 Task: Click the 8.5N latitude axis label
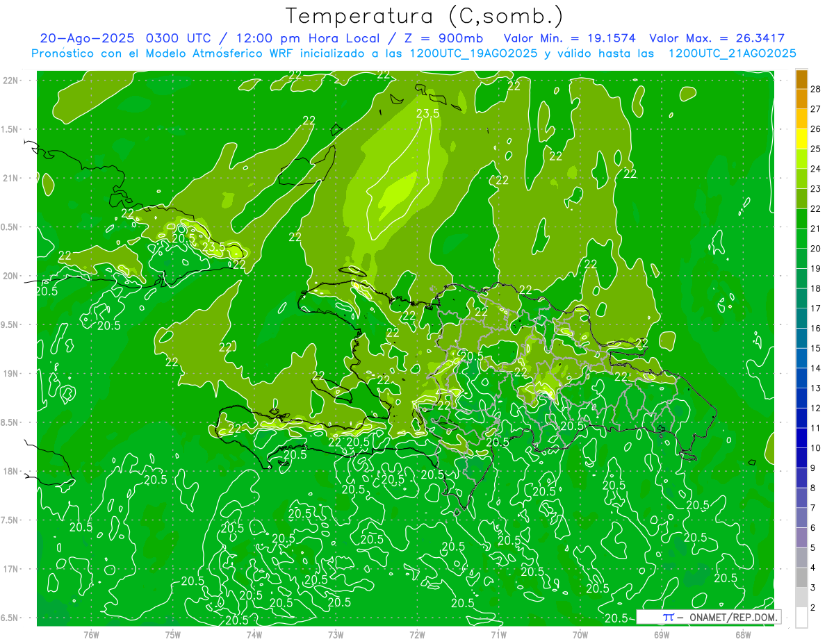[10, 422]
